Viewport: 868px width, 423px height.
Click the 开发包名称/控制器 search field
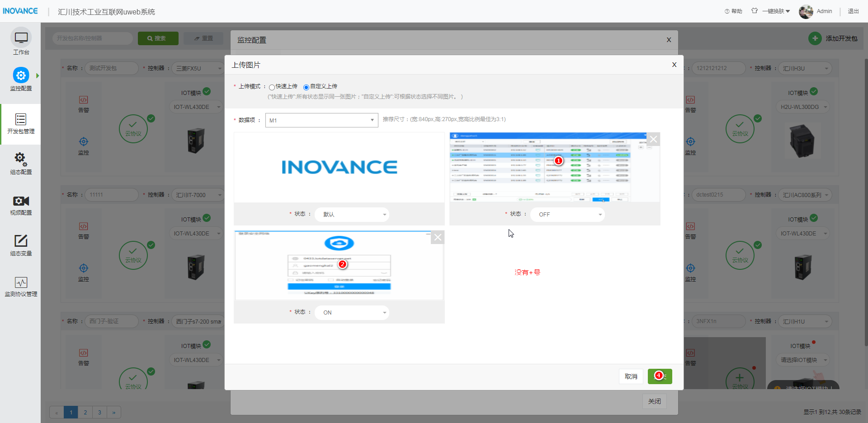(x=93, y=38)
